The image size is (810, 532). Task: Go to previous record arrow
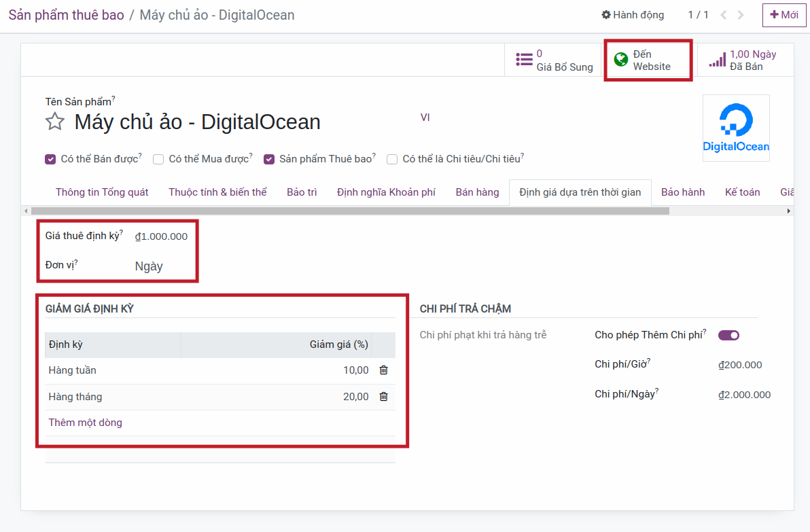point(724,15)
